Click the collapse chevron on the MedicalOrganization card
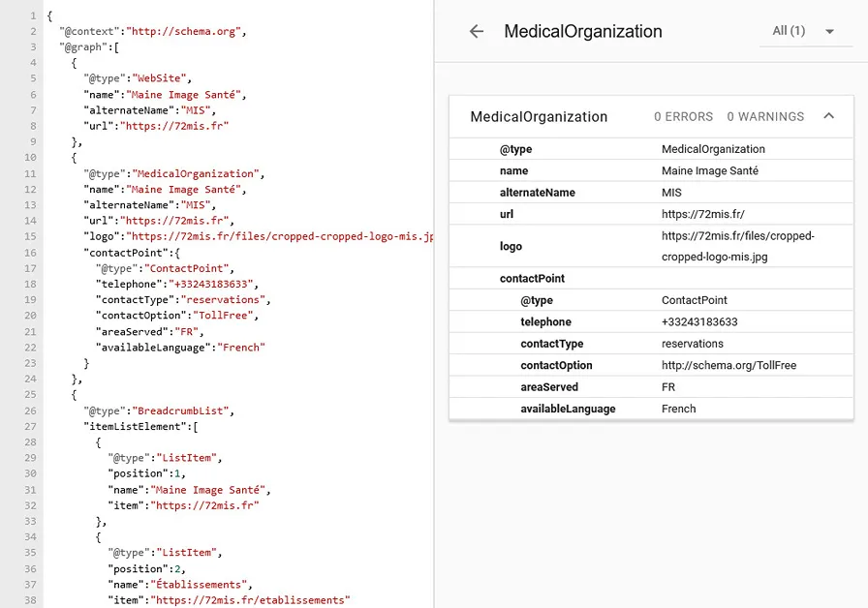Image resolution: width=868 pixels, height=608 pixels. tap(829, 115)
